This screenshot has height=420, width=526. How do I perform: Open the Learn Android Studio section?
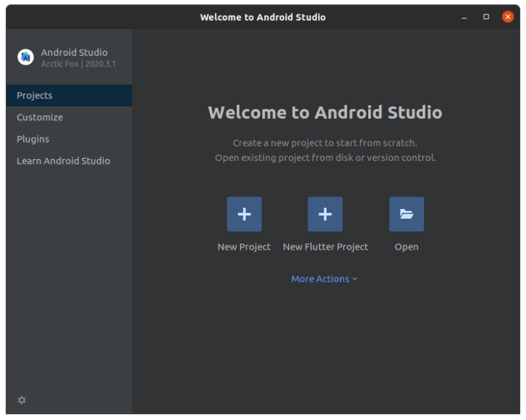point(63,160)
